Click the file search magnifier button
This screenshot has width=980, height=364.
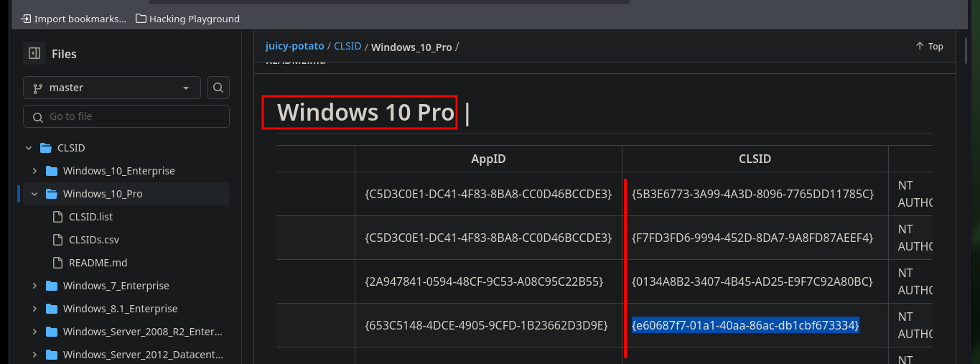coord(218,88)
